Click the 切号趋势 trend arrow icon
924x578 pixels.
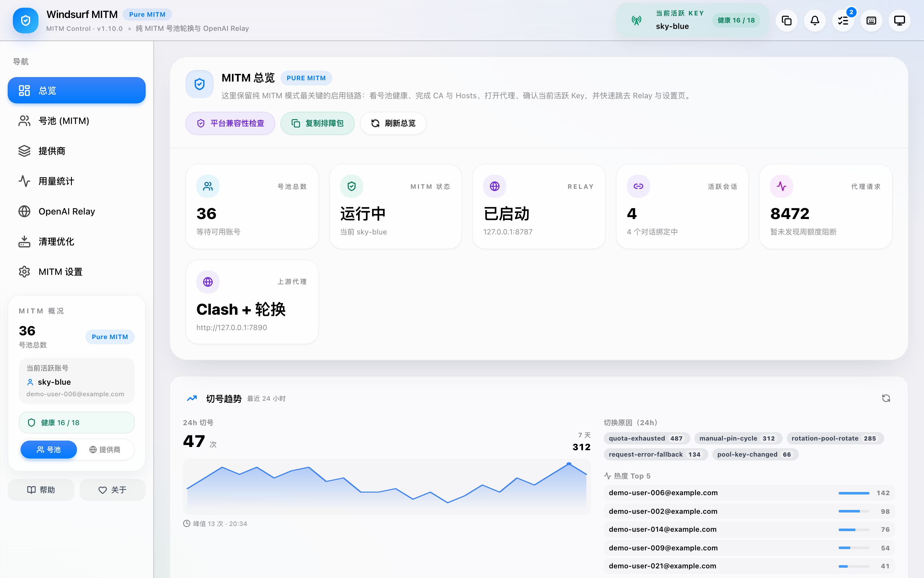tap(192, 398)
